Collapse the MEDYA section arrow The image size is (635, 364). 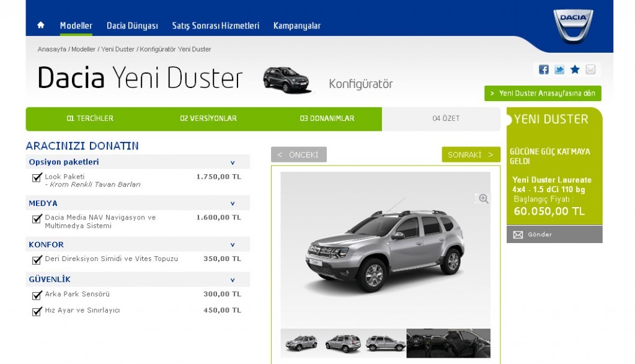(233, 203)
